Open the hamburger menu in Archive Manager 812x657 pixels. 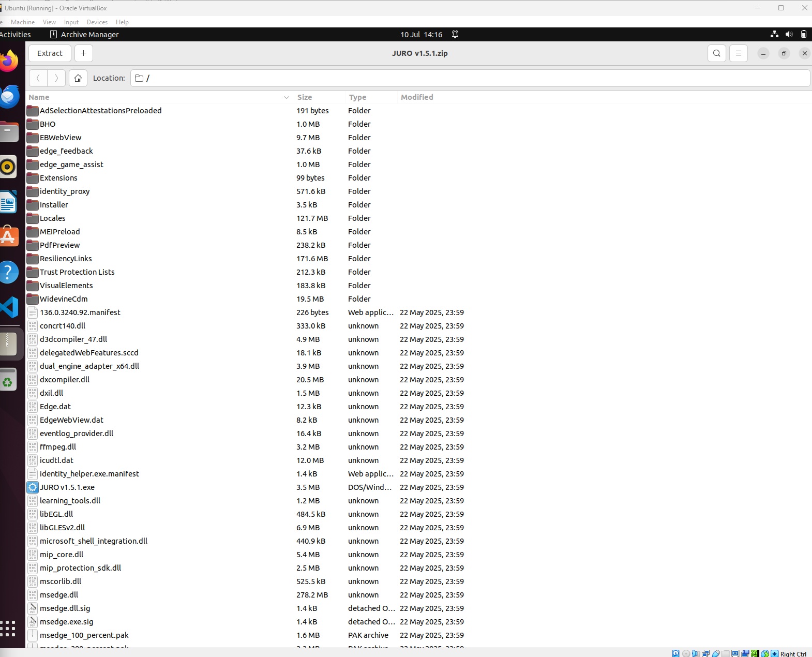tap(739, 53)
